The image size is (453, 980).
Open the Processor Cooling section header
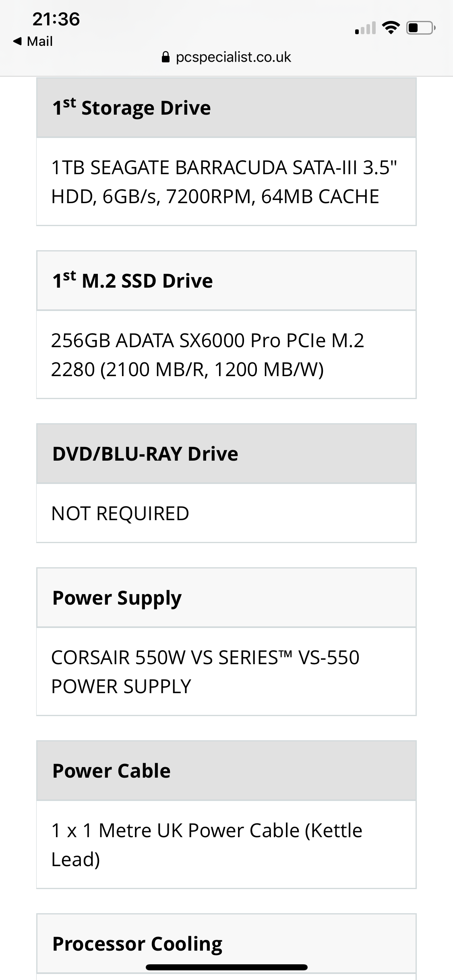click(x=226, y=944)
